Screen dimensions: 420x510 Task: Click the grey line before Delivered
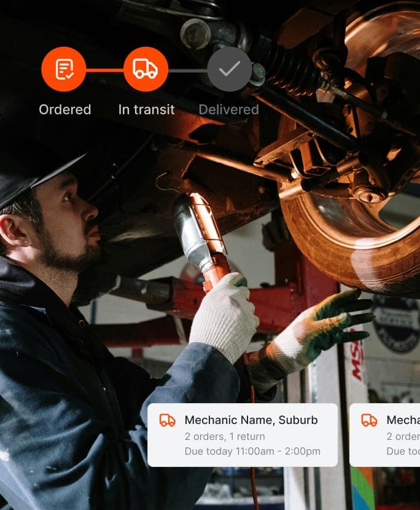[x=187, y=71]
